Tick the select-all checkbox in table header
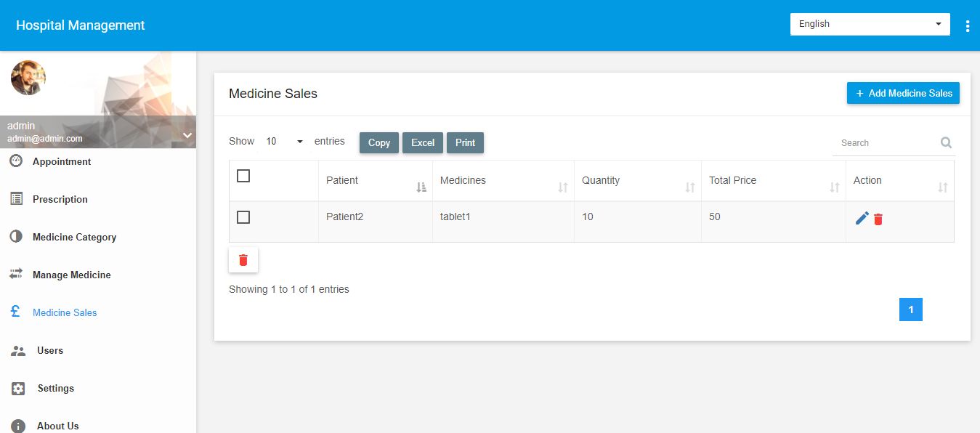Screen dimensions: 980x433 coord(243,176)
